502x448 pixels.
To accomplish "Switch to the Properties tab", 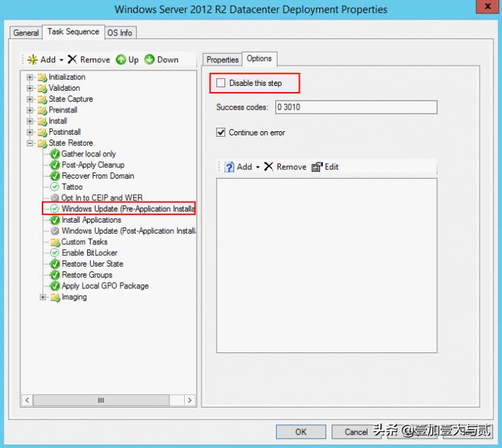I will 222,59.
